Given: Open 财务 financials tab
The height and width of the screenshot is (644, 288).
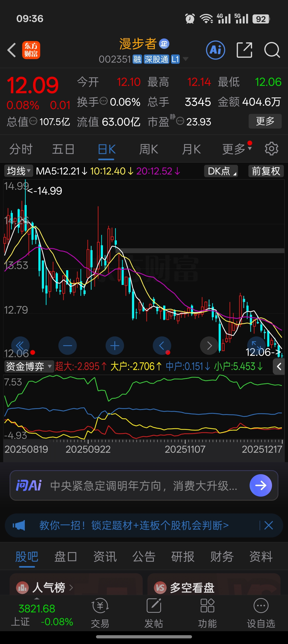Looking at the screenshot, I should 222,557.
